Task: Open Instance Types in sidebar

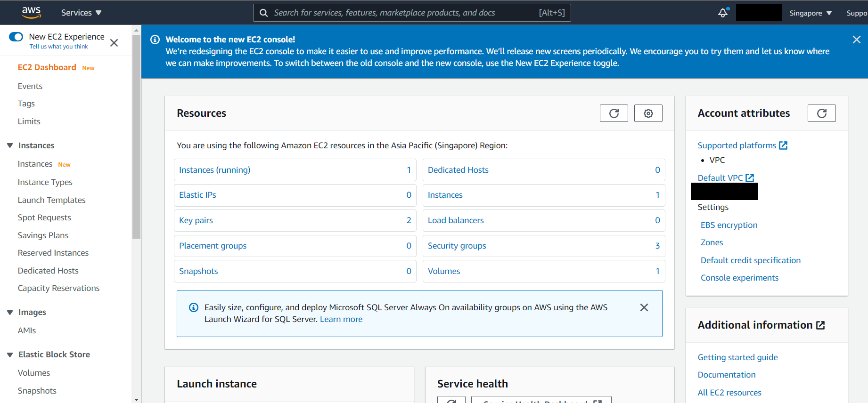Action: coord(45,182)
